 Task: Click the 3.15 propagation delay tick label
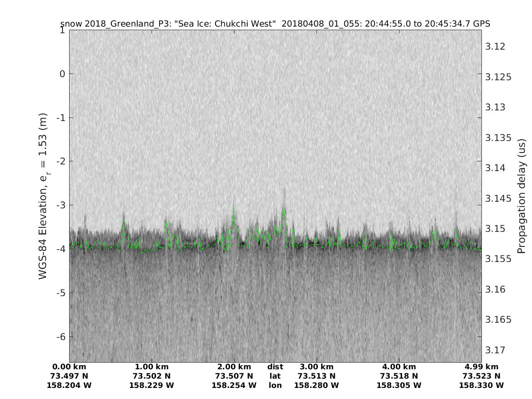495,229
